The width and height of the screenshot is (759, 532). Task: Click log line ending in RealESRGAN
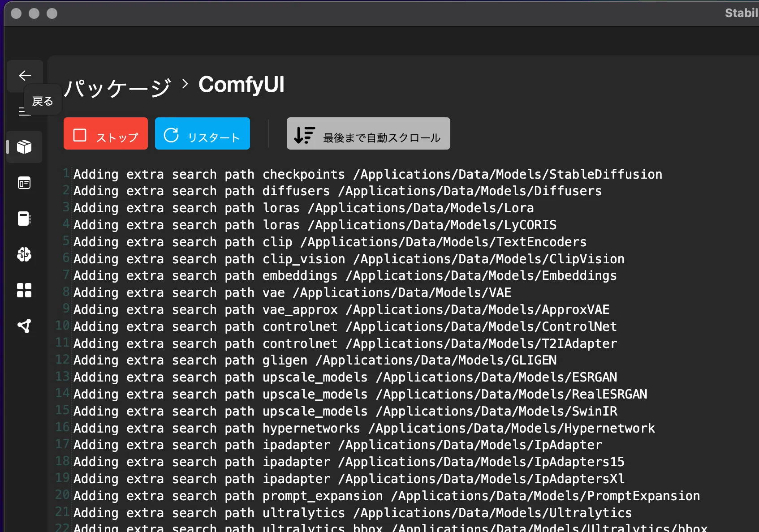pos(360,395)
